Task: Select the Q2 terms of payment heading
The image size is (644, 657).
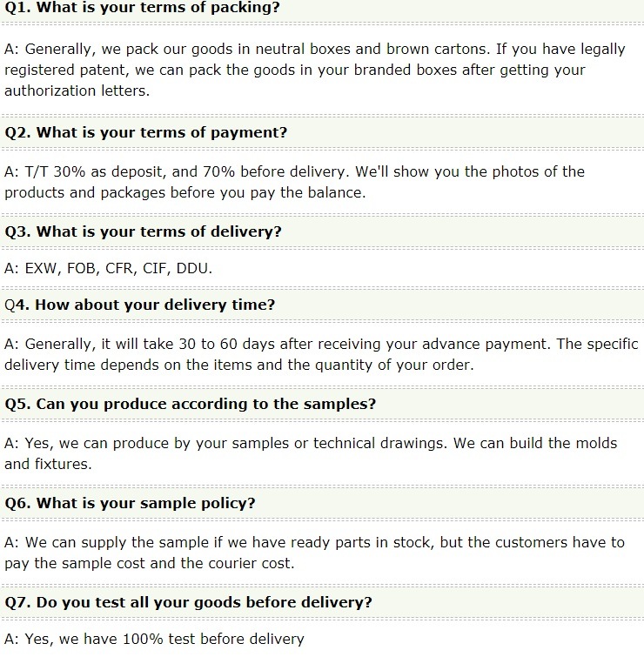Action: 146,132
